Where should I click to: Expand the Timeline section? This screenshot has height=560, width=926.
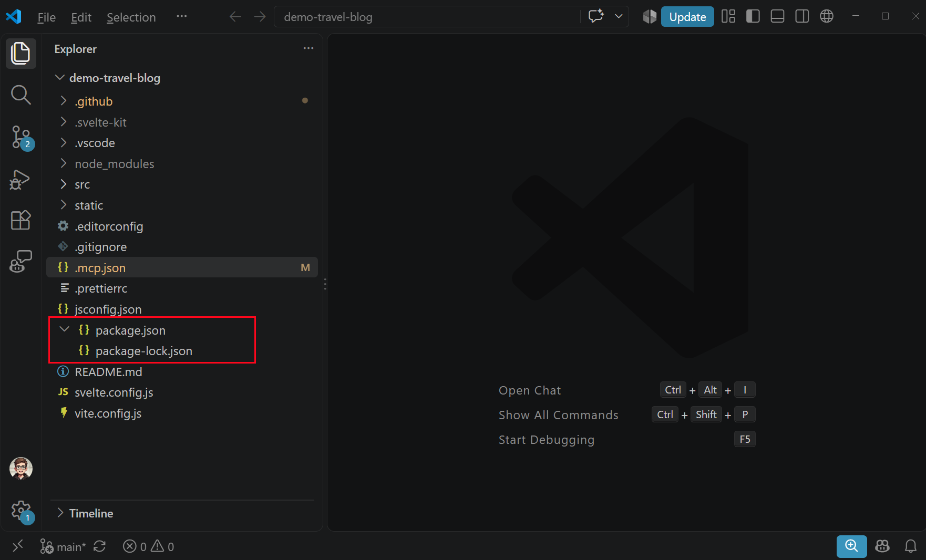(182, 513)
